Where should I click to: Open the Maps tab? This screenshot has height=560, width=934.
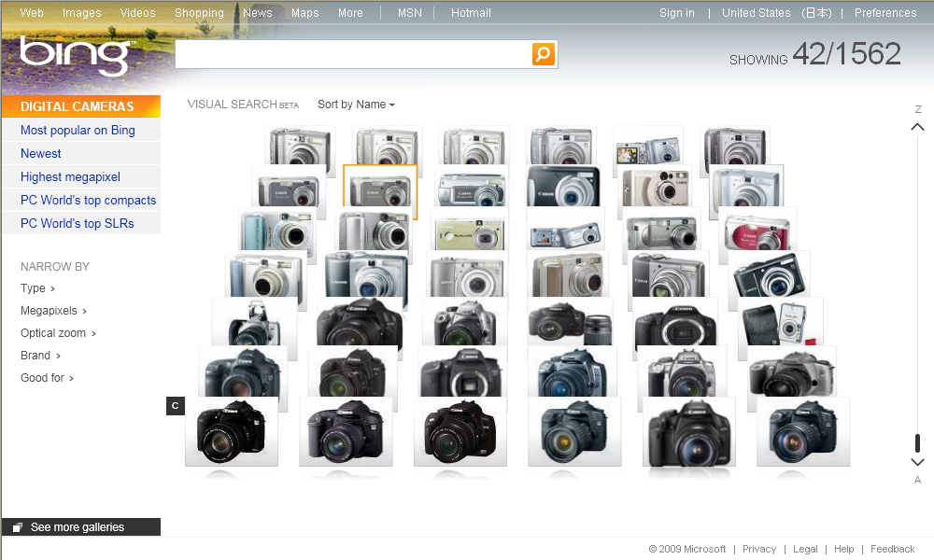(305, 12)
